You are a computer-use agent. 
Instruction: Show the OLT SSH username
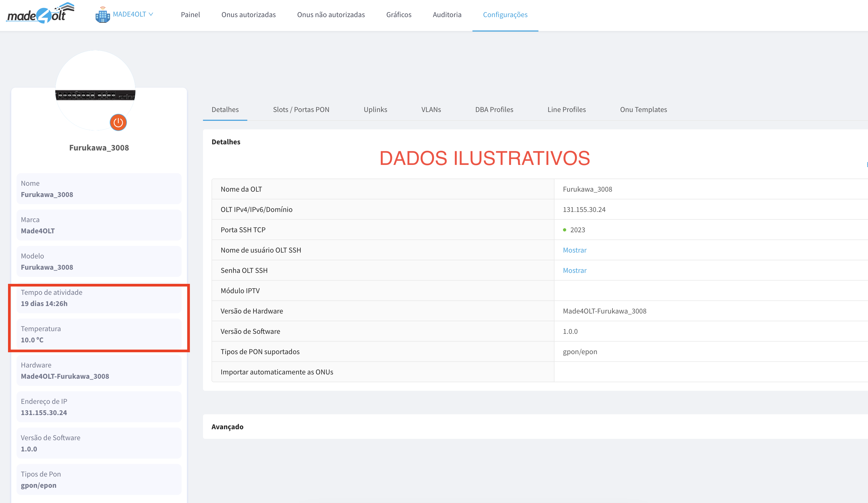point(574,250)
